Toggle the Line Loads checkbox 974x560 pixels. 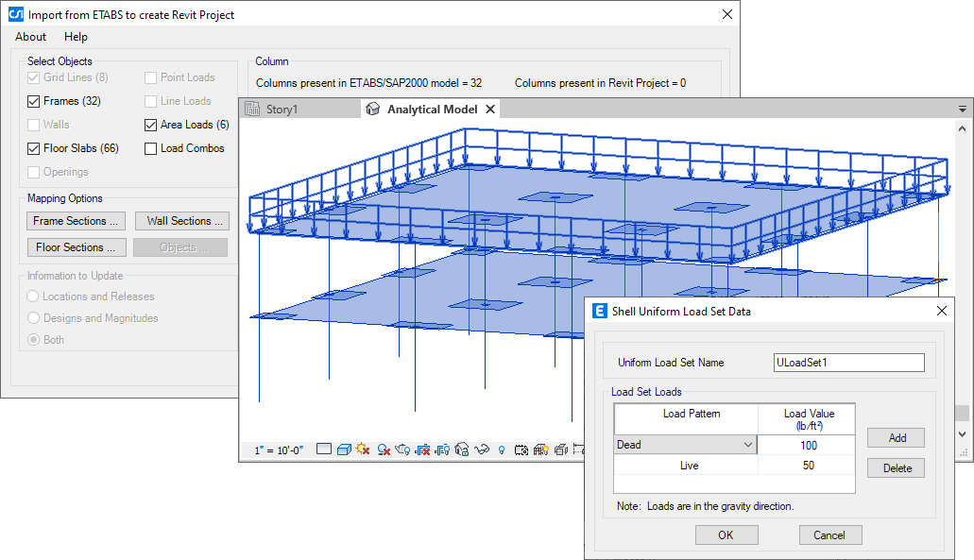(150, 101)
